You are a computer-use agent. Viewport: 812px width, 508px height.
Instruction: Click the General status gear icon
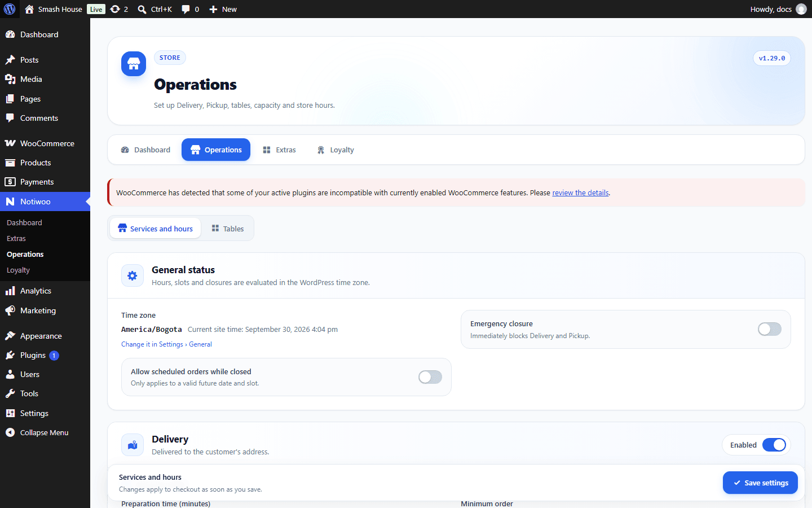(133, 275)
